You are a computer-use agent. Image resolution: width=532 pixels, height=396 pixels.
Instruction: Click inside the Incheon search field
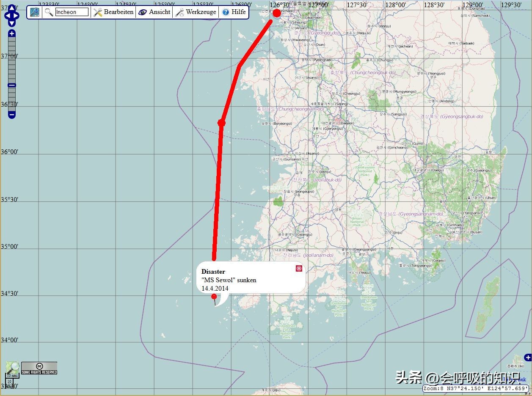[x=71, y=12]
